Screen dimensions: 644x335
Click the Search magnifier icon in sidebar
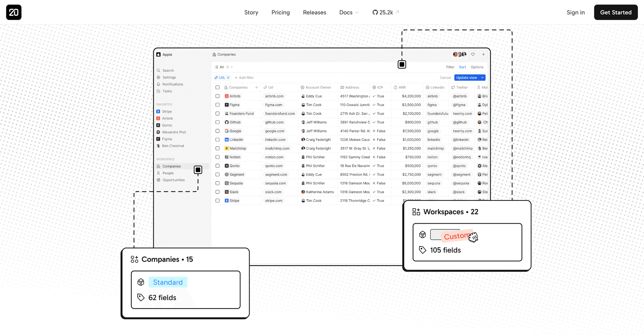(158, 70)
